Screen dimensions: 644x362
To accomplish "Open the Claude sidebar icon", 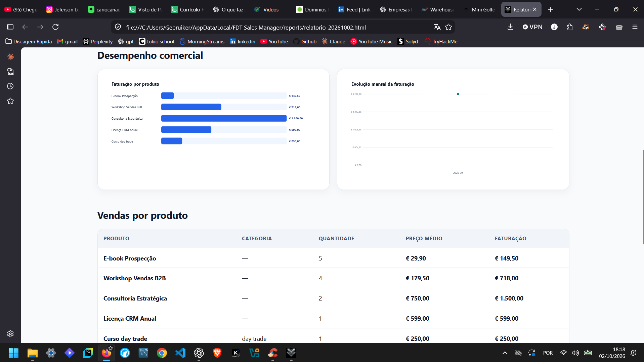I will point(10,56).
